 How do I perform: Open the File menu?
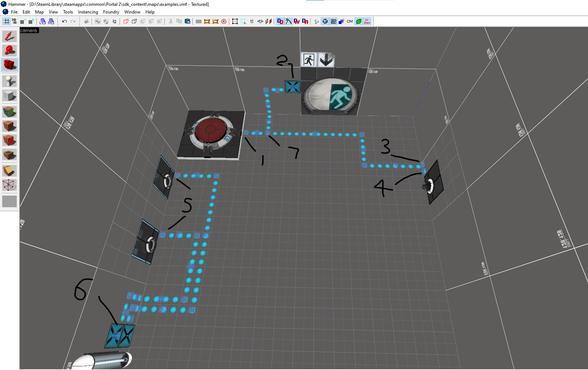pos(14,12)
